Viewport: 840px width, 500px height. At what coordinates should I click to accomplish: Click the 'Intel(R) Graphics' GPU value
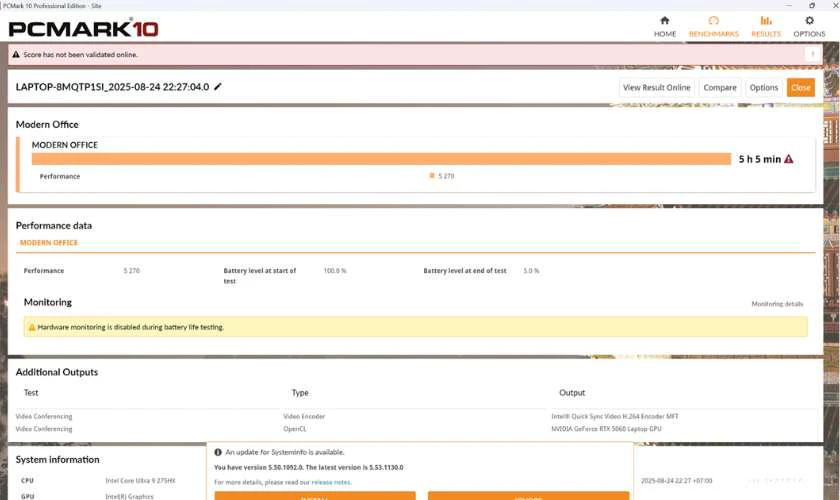pos(129,497)
